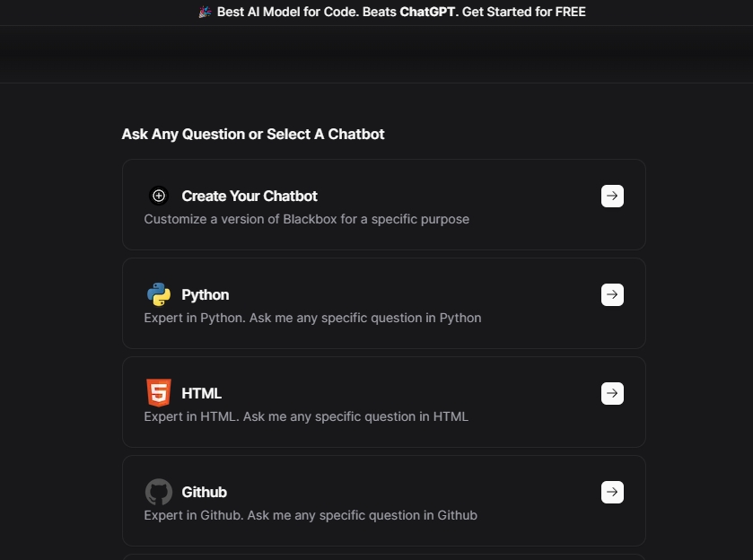Click the "Expert in Github" description text
This screenshot has height=560, width=753.
click(x=311, y=515)
